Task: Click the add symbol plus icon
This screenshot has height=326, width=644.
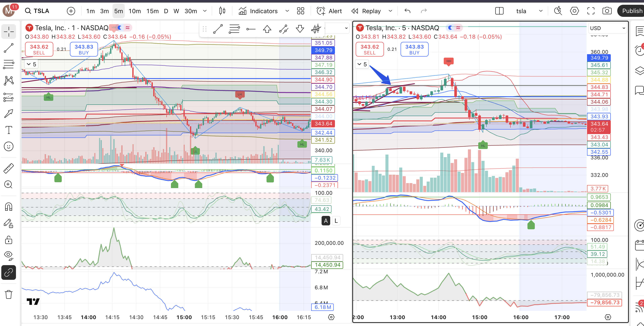Action: click(x=71, y=11)
